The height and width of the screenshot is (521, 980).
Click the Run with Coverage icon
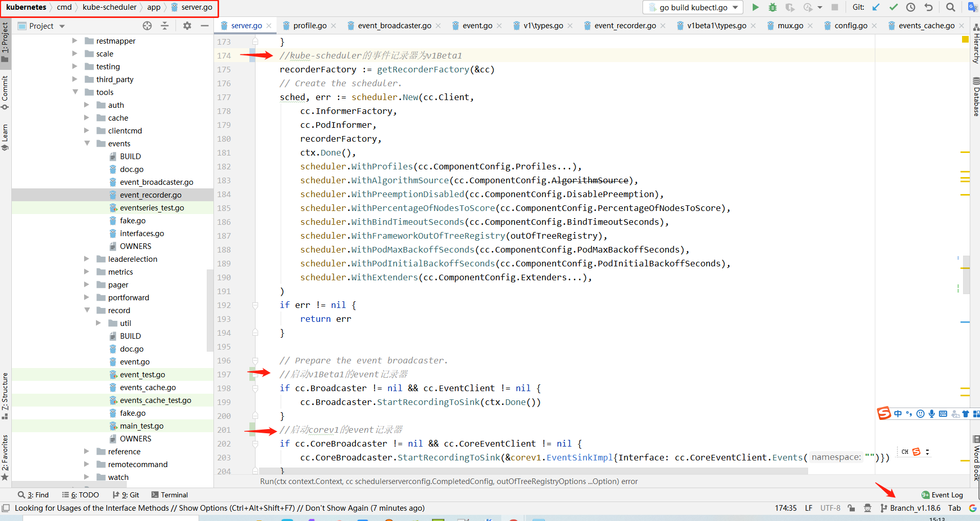[x=790, y=7]
